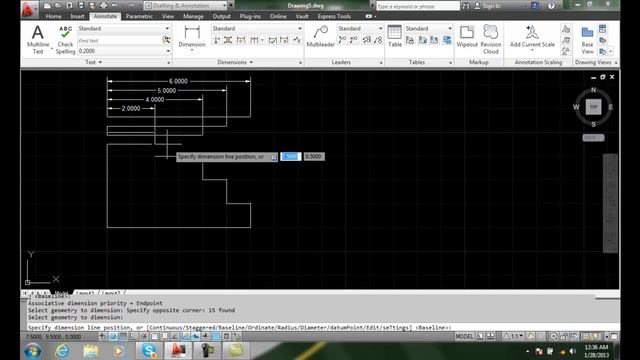Switch to the Parametric ribbon tab
Screen dimensions: 640x360
click(x=139, y=16)
